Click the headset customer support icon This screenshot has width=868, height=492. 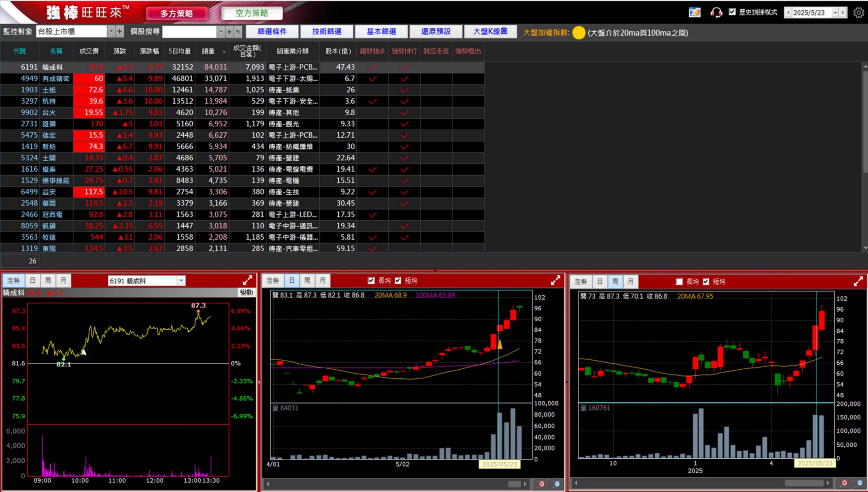pos(715,13)
